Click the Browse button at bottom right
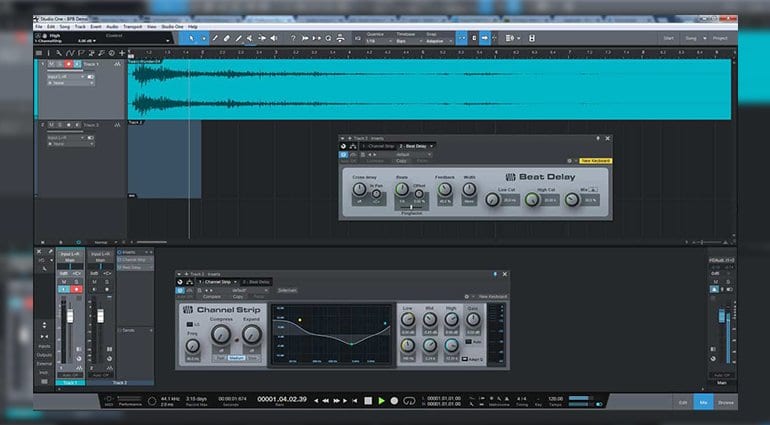This screenshot has width=770, height=425. tap(725, 402)
